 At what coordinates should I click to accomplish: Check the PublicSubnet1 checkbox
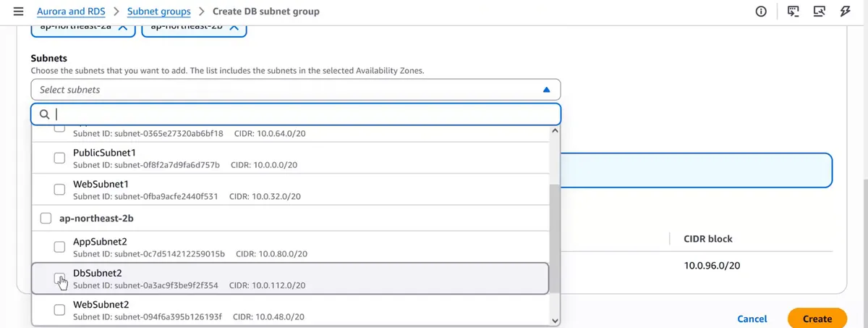tap(60, 159)
